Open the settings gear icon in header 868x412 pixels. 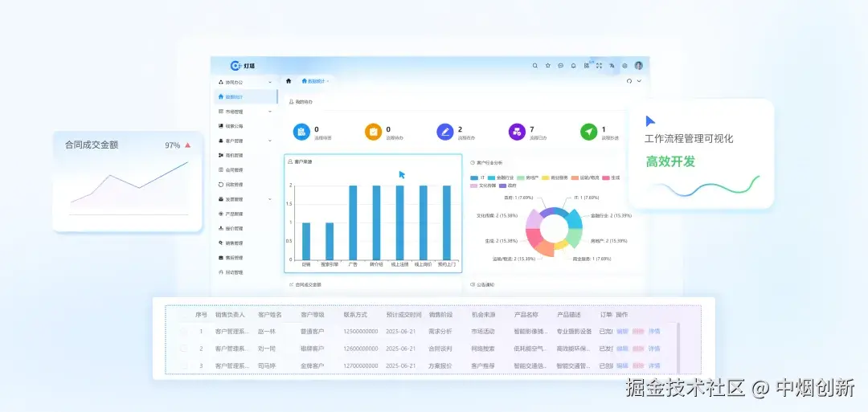point(624,65)
